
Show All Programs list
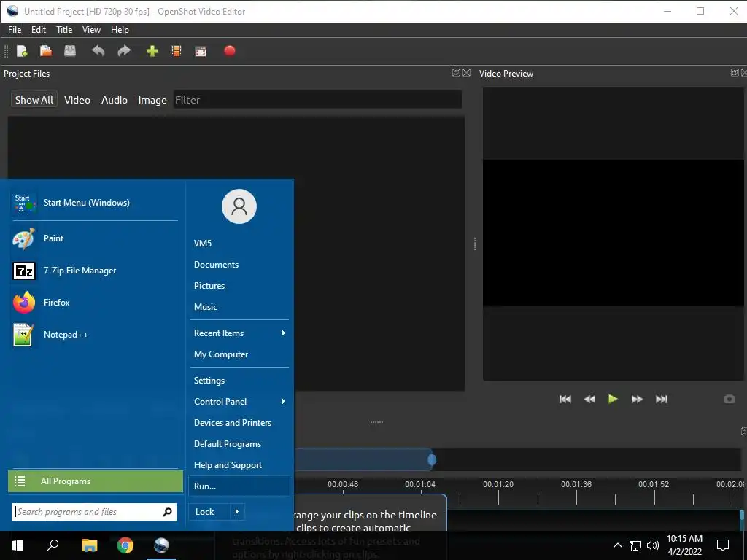click(96, 481)
